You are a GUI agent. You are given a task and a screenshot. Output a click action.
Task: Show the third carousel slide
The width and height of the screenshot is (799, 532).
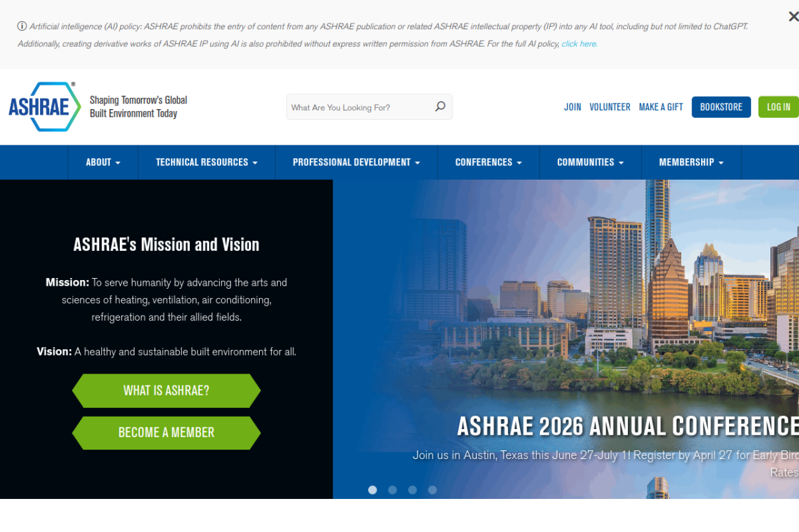point(413,490)
